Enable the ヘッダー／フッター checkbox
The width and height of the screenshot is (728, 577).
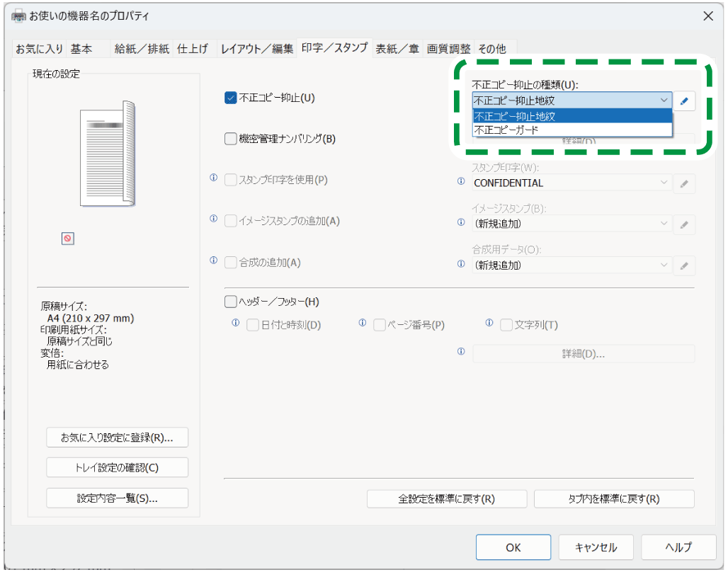230,302
